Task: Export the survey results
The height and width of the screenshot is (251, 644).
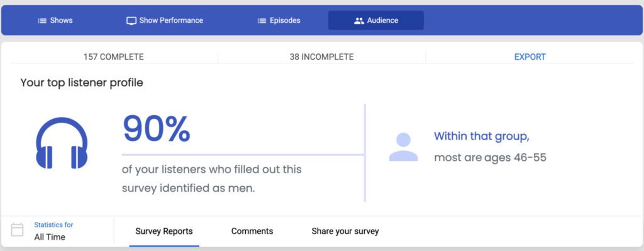Action: click(x=530, y=57)
